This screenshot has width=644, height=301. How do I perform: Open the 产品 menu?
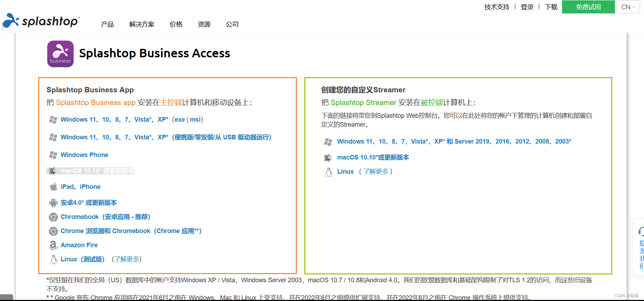107,24
